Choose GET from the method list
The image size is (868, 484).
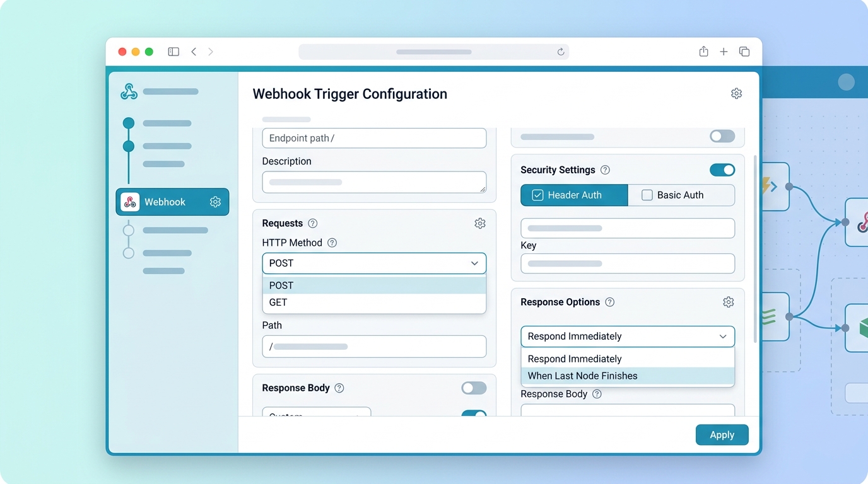[374, 302]
